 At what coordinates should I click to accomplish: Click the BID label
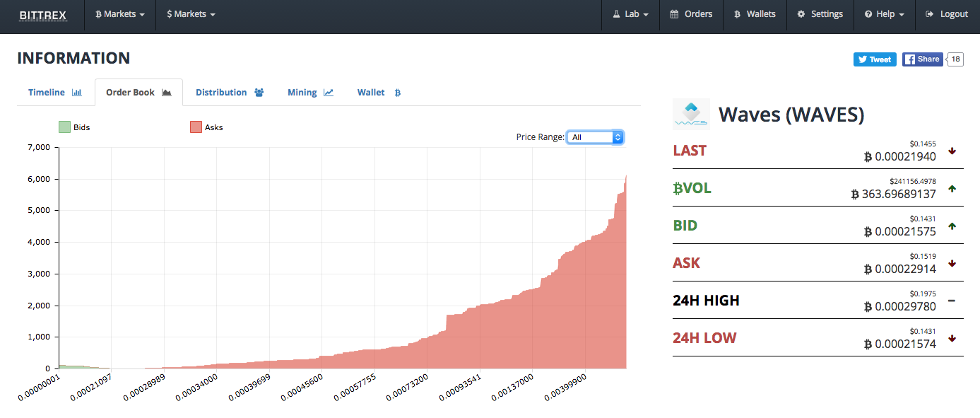[x=685, y=226]
